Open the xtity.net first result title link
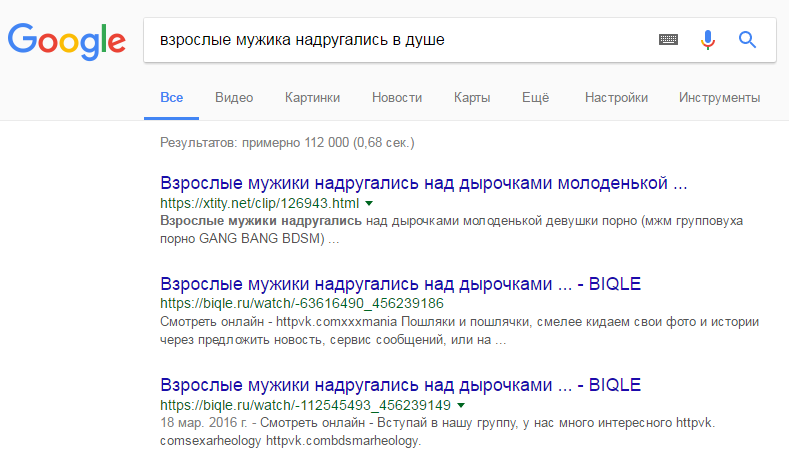The image size is (789, 471). pyautogui.click(x=424, y=183)
